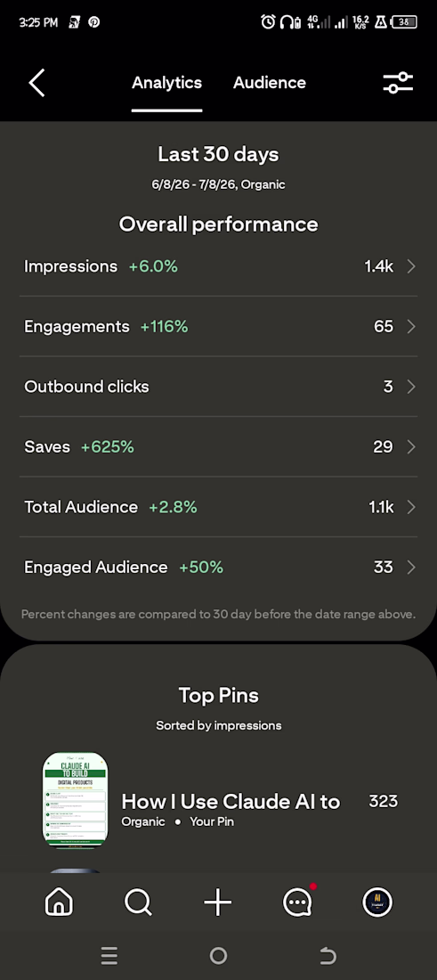Open the messages chat bubble icon
This screenshot has height=980, width=437.
298,902
